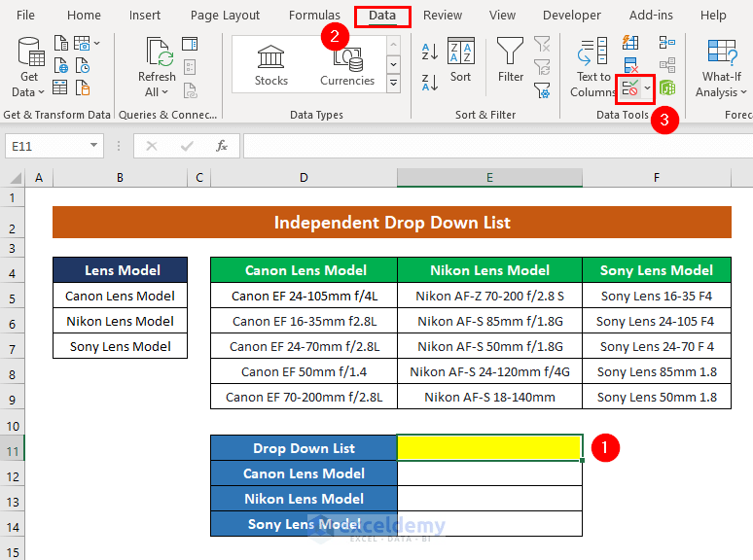The width and height of the screenshot is (753, 560).
Task: Select column E header
Action: click(489, 178)
